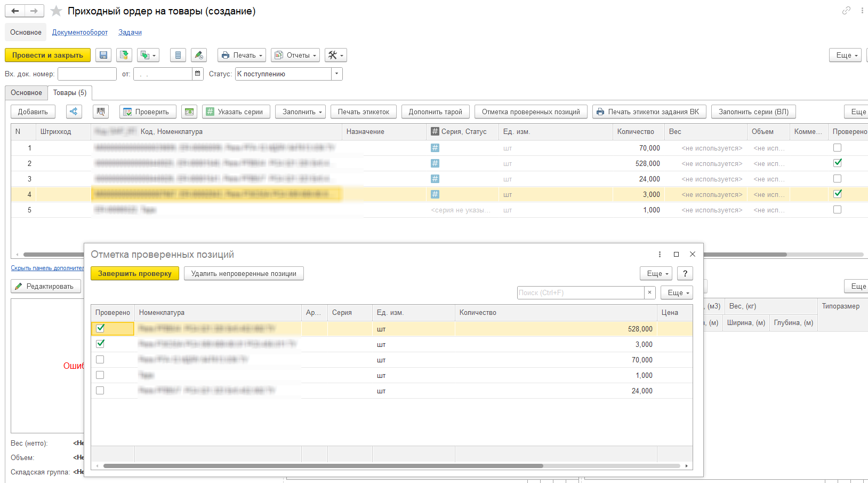Screen dimensions: 868x483
Task: Click the barcode search icon
Action: pos(101,112)
